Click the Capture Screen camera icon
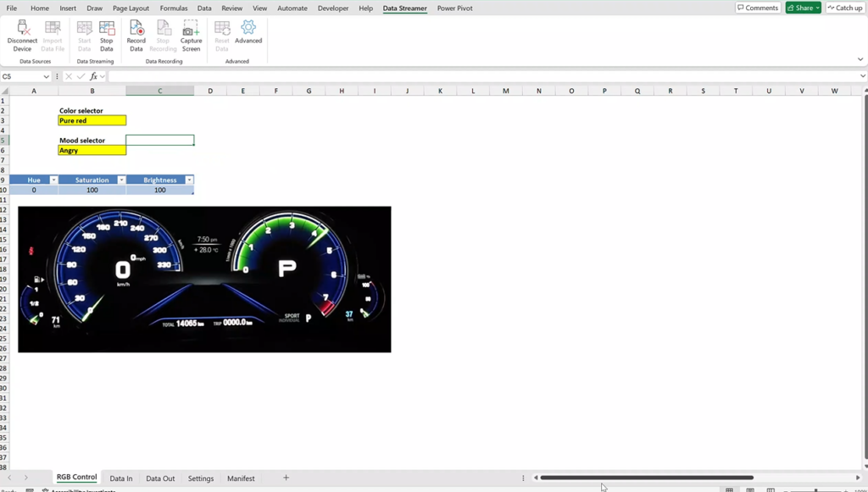Viewport: 868px width, 492px height. tap(192, 30)
